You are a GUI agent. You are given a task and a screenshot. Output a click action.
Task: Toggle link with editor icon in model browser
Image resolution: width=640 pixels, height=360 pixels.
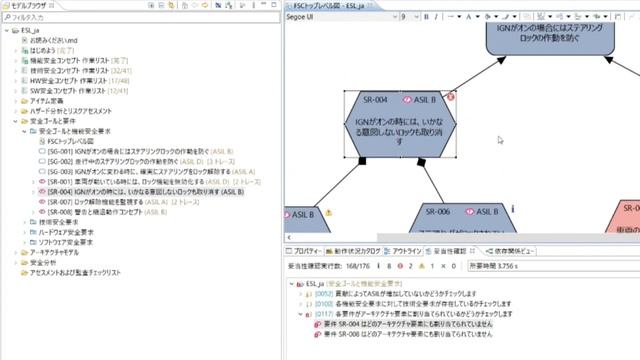pyautogui.click(x=171, y=5)
